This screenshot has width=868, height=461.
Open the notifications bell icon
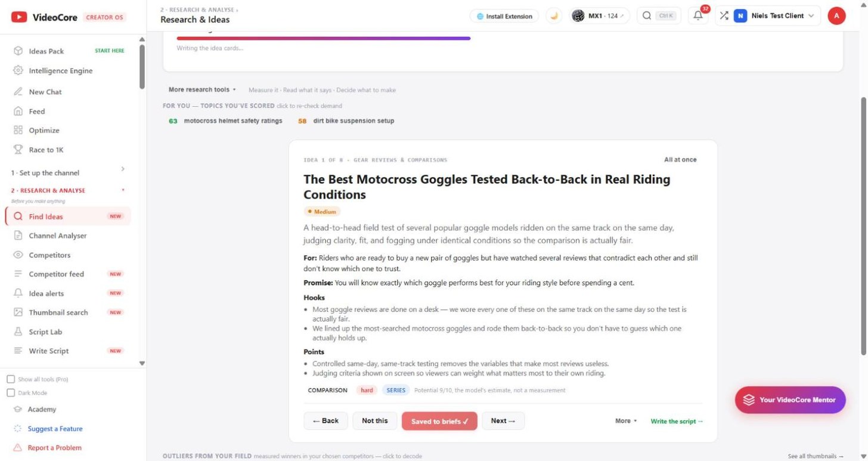[x=698, y=16]
